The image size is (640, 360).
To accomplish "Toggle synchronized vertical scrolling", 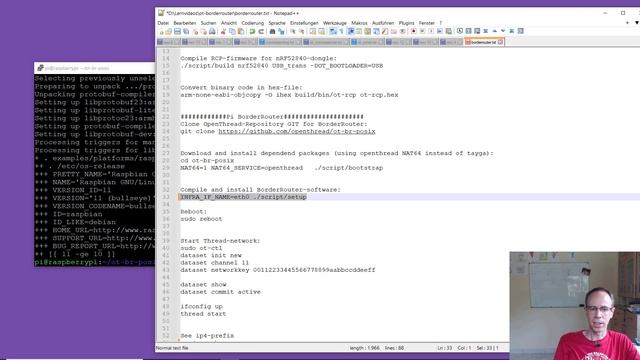I will click(312, 31).
